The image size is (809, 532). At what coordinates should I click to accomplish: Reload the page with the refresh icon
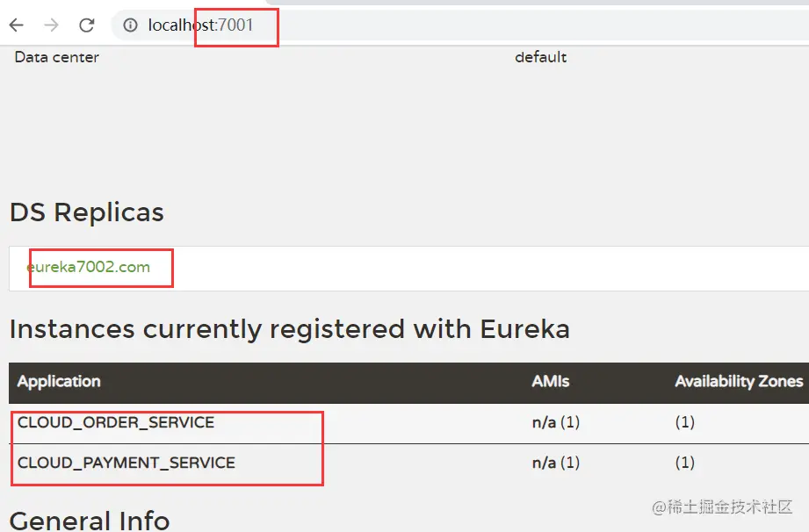[87, 25]
